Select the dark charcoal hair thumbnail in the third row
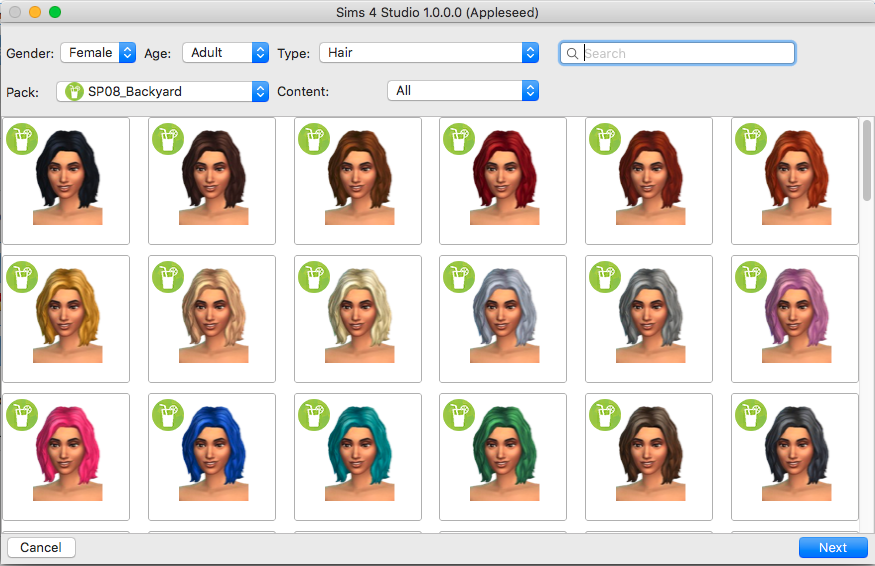The width and height of the screenshot is (875, 566). click(795, 457)
